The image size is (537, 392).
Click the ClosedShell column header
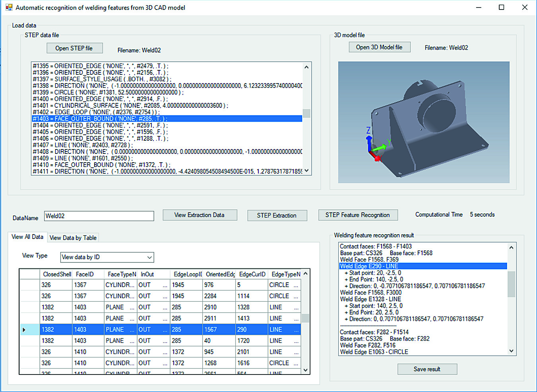coord(56,274)
